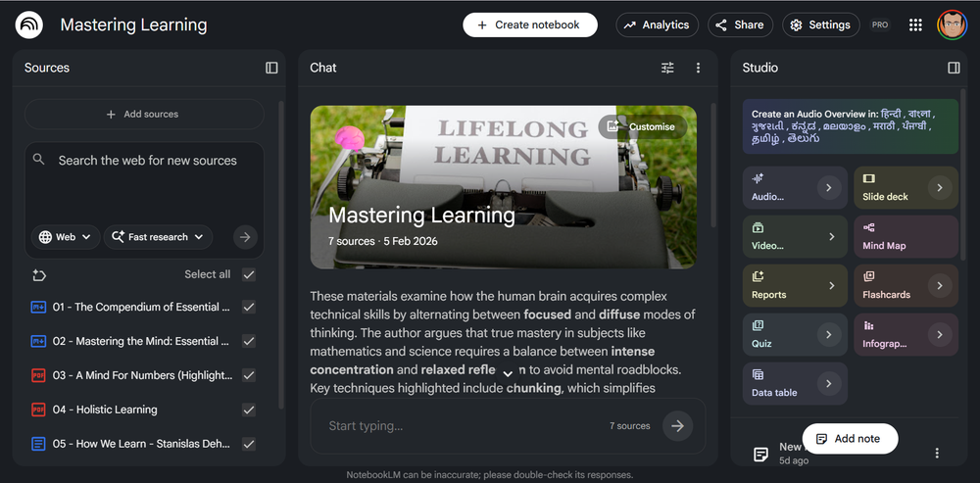The width and height of the screenshot is (980, 483).
Task: Click the Studio panel scrollbar
Action: [x=962, y=175]
